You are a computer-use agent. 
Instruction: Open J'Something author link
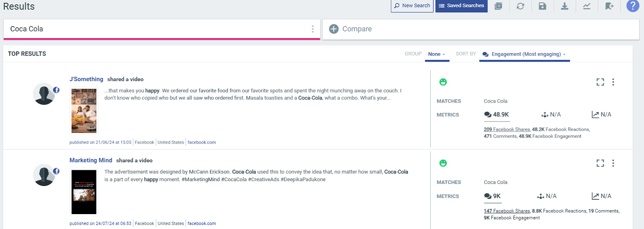86,79
